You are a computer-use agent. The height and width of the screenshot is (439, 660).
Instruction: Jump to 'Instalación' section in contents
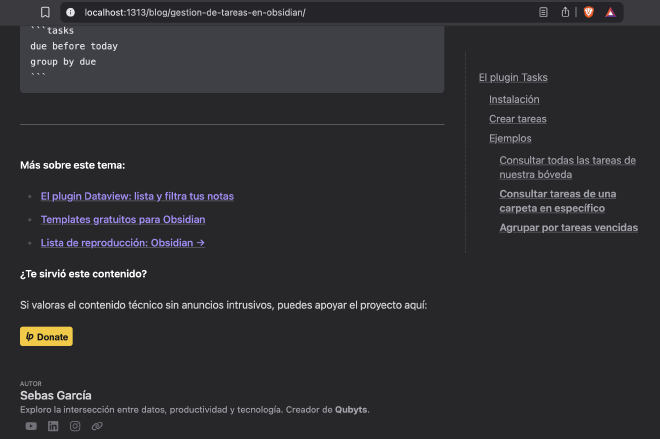pos(514,99)
